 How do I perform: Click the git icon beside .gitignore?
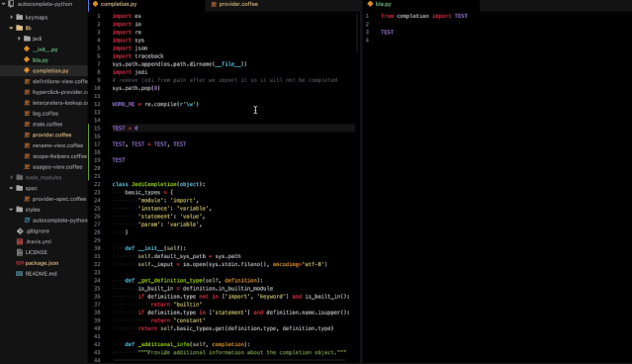tap(20, 231)
